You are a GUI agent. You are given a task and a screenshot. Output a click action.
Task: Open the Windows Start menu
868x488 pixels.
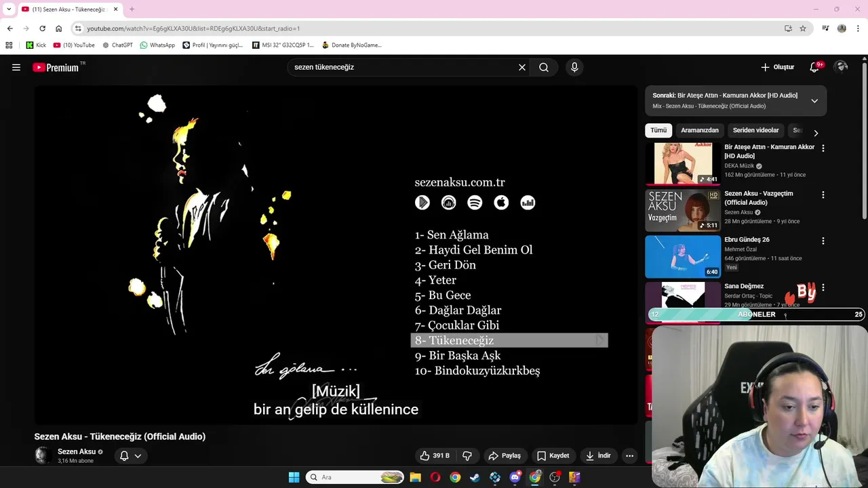click(294, 477)
